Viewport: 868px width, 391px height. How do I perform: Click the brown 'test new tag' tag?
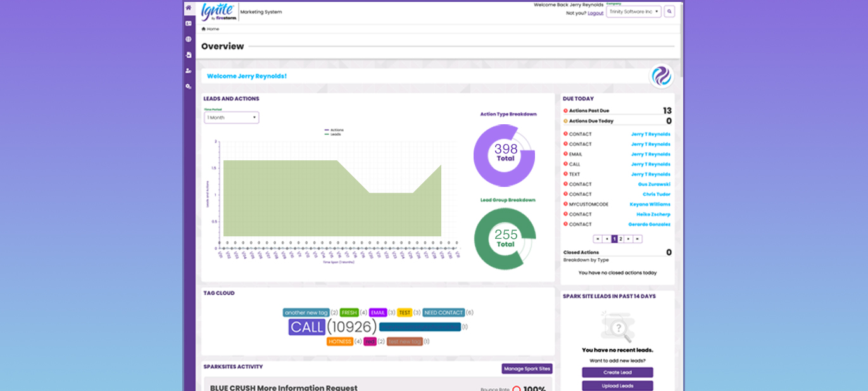pos(405,342)
